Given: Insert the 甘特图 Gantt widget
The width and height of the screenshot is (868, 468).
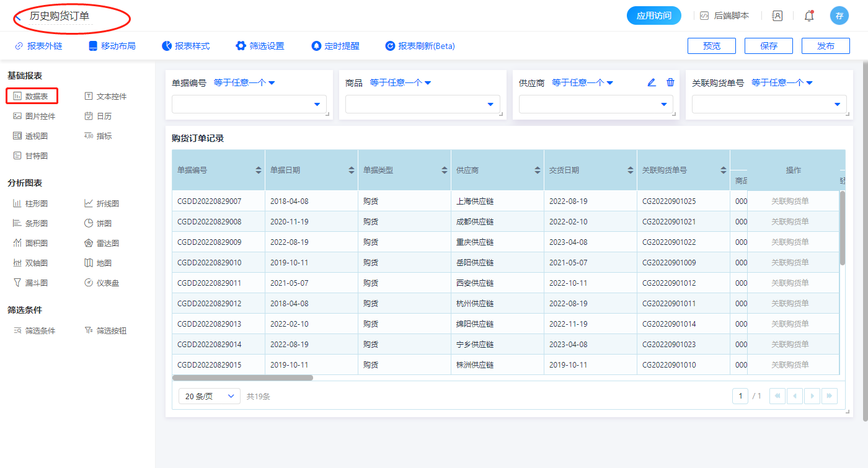Looking at the screenshot, I should pyautogui.click(x=31, y=156).
